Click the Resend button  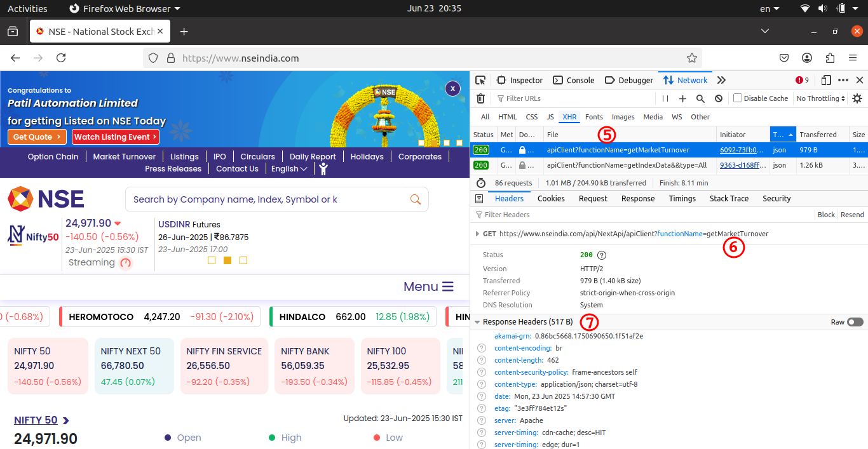click(852, 215)
